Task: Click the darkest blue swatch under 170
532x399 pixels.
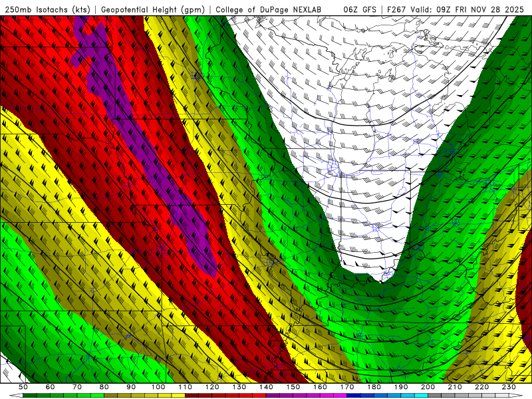Action: (x=354, y=395)
